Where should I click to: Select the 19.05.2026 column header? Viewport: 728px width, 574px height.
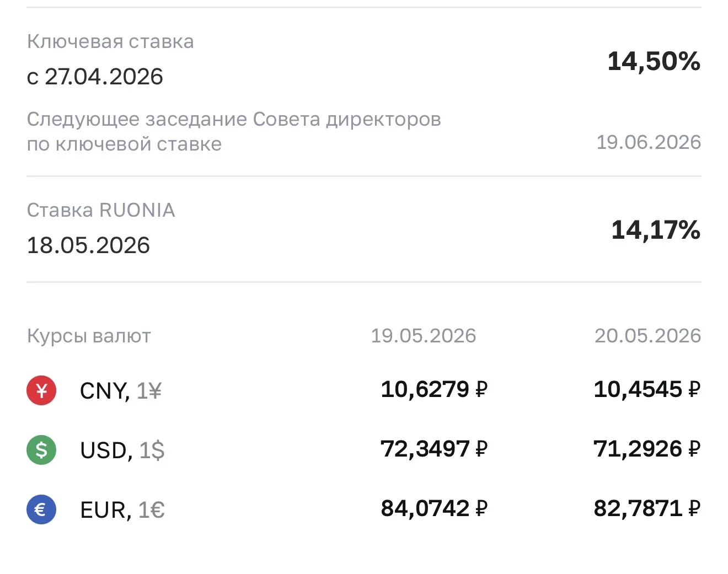(x=423, y=336)
